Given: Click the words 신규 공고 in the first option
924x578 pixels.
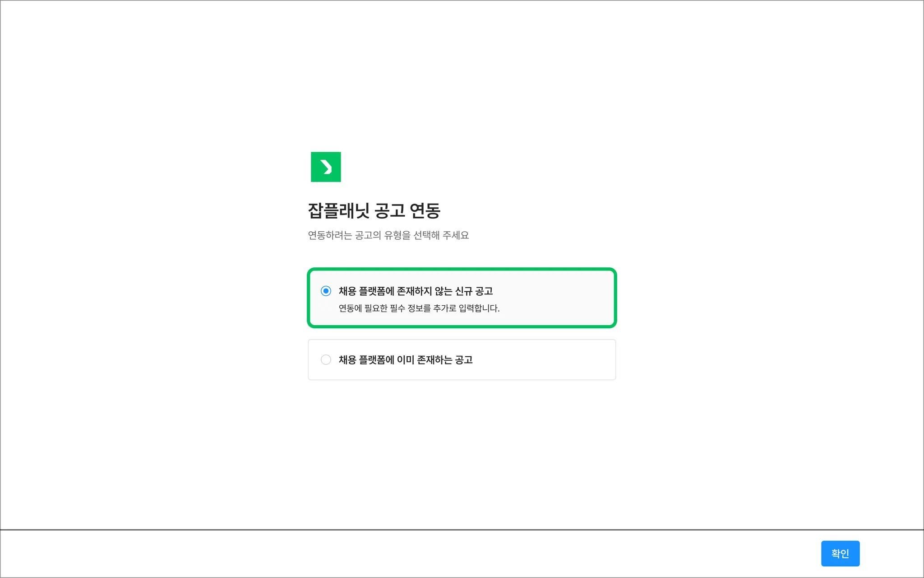Looking at the screenshot, I should click(x=474, y=291).
